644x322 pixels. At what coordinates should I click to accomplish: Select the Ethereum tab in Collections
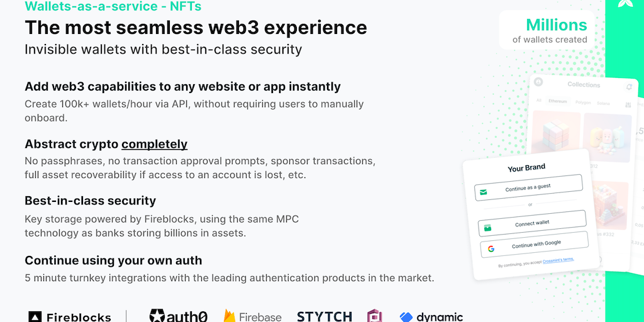(557, 101)
